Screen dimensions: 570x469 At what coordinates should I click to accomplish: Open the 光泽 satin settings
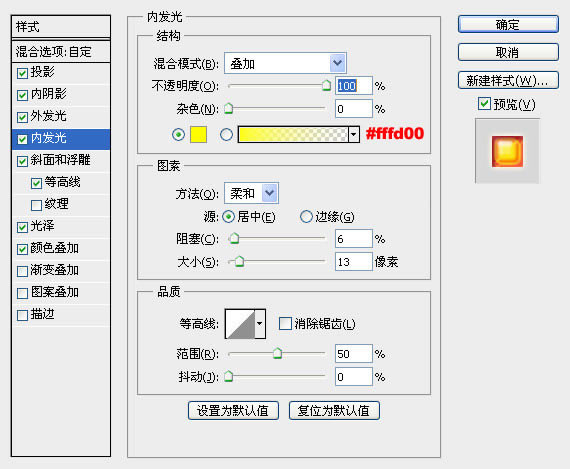pos(43,226)
